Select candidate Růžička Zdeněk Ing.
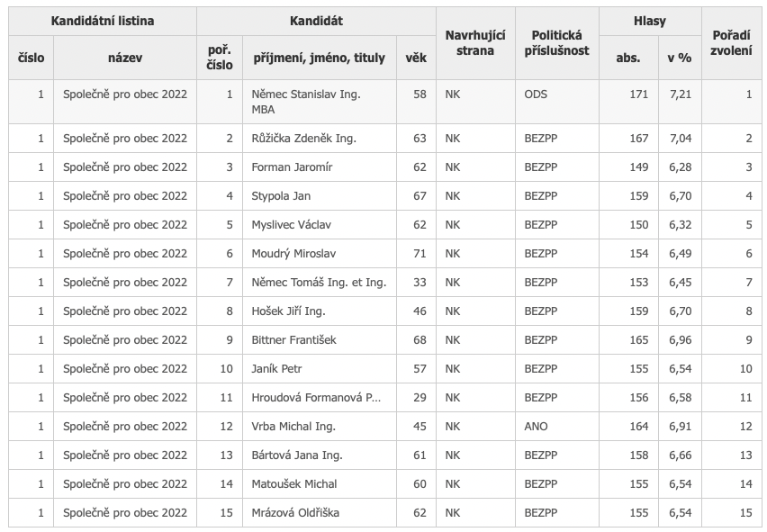767x532 pixels. pos(304,139)
